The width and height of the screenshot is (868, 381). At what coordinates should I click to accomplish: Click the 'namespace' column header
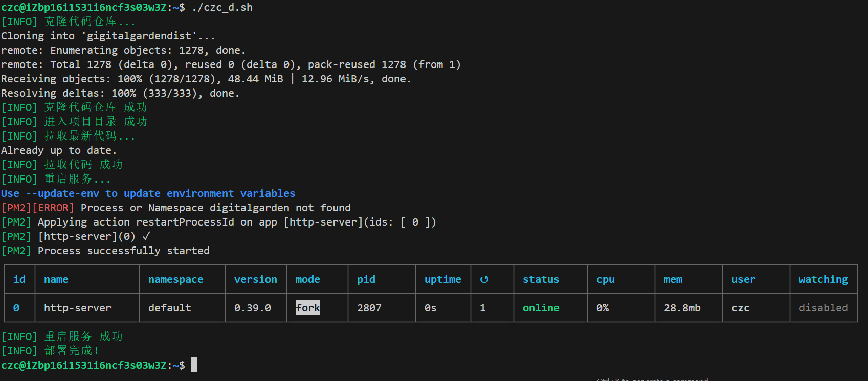(176, 279)
